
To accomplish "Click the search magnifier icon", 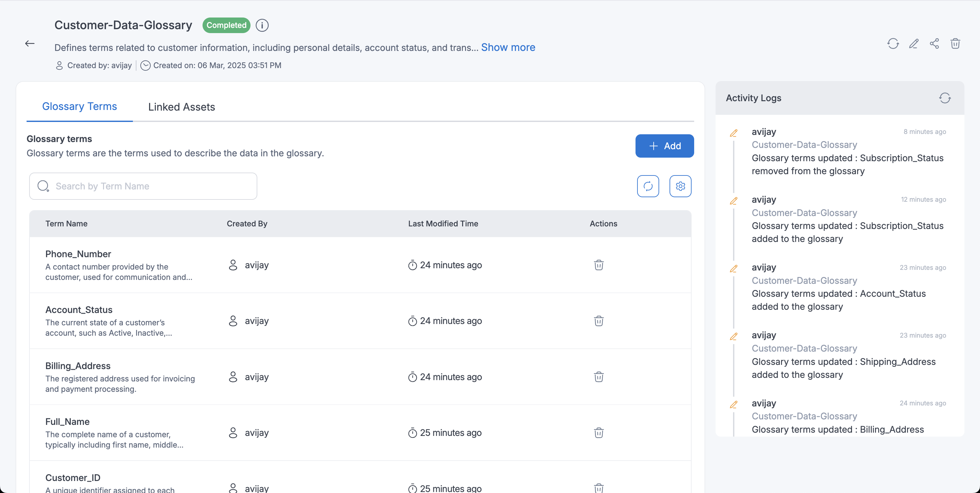I will (x=43, y=186).
